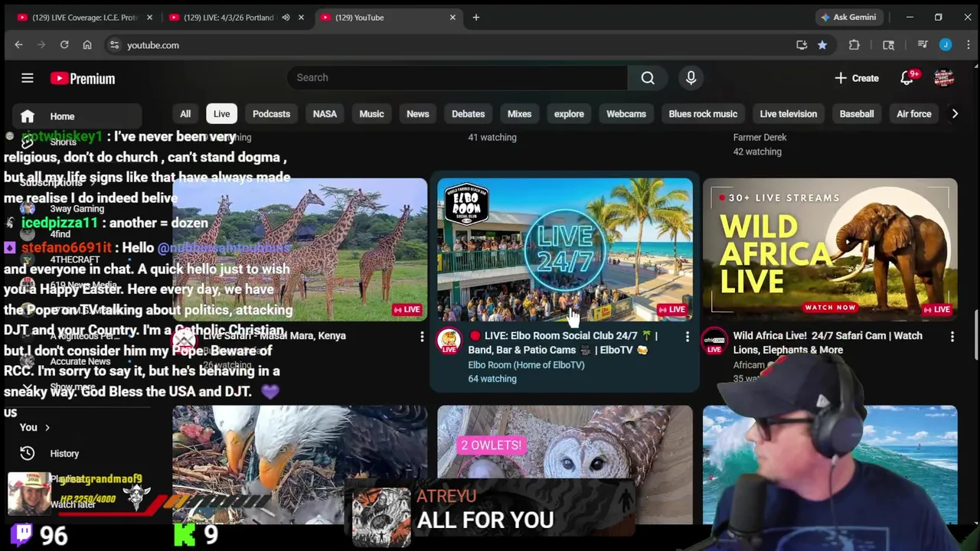This screenshot has height=551, width=980.
Task: Click the Create button
Action: click(x=856, y=78)
